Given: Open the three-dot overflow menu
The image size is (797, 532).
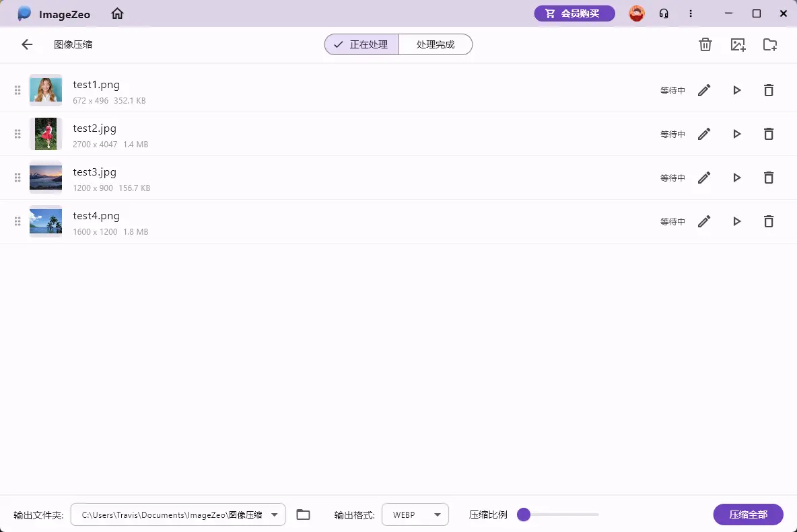Looking at the screenshot, I should click(691, 13).
